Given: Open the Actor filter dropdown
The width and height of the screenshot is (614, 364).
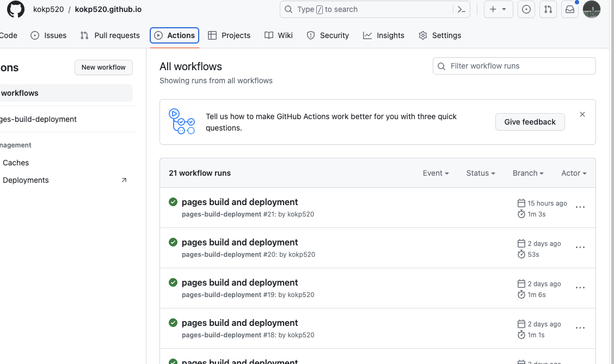Looking at the screenshot, I should click(x=574, y=173).
